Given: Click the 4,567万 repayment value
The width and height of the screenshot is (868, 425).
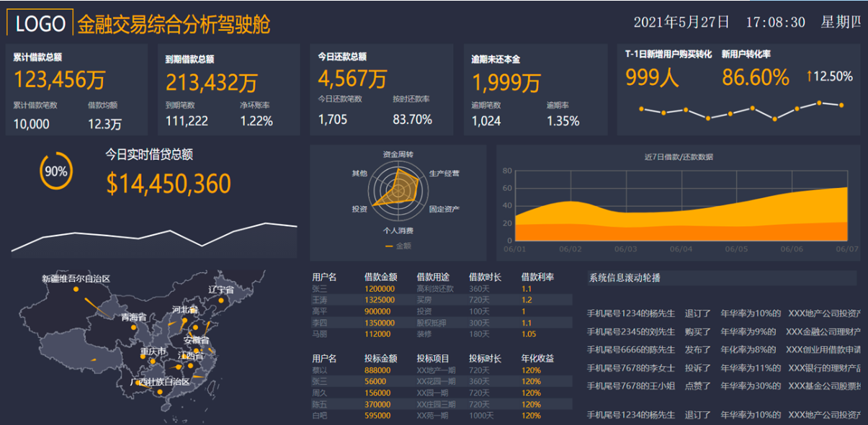Looking at the screenshot, I should (352, 78).
